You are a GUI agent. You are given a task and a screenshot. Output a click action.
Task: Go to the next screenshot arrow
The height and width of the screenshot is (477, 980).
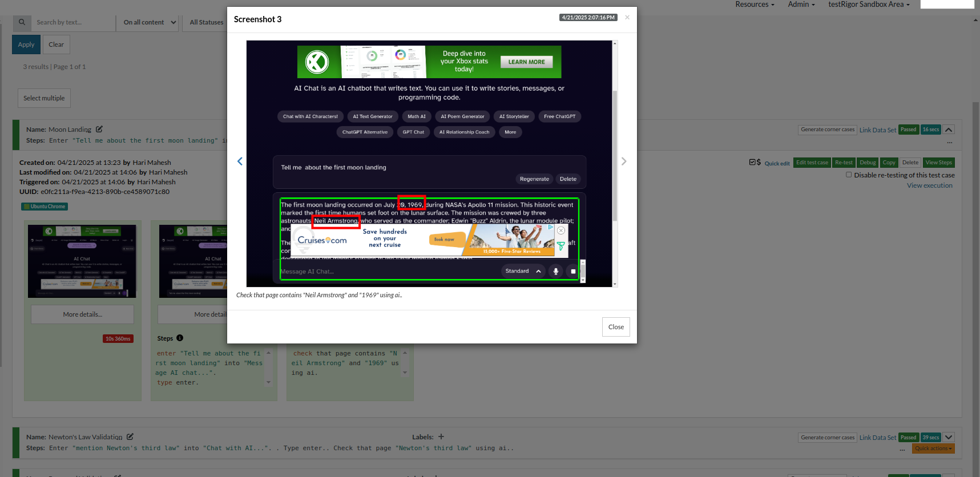click(624, 161)
